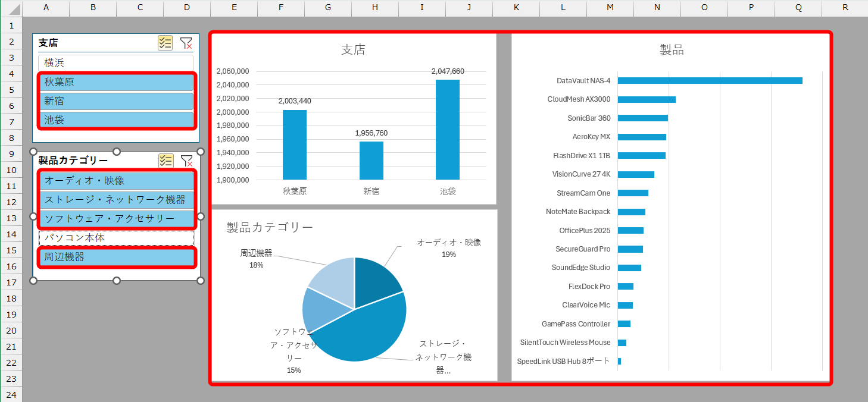868x402 pixels.
Task: Click the 支店 slicer header title
Action: click(48, 43)
